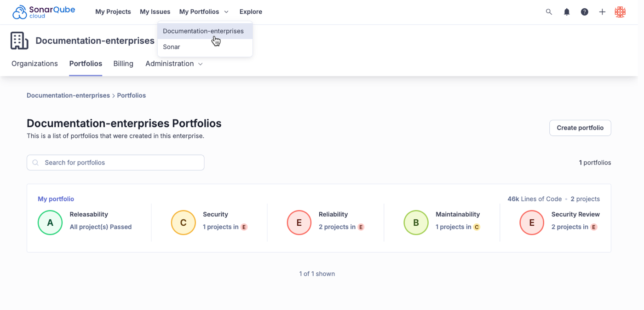The image size is (644, 310).
Task: Select Sonar from the portfolios menu
Action: (172, 47)
